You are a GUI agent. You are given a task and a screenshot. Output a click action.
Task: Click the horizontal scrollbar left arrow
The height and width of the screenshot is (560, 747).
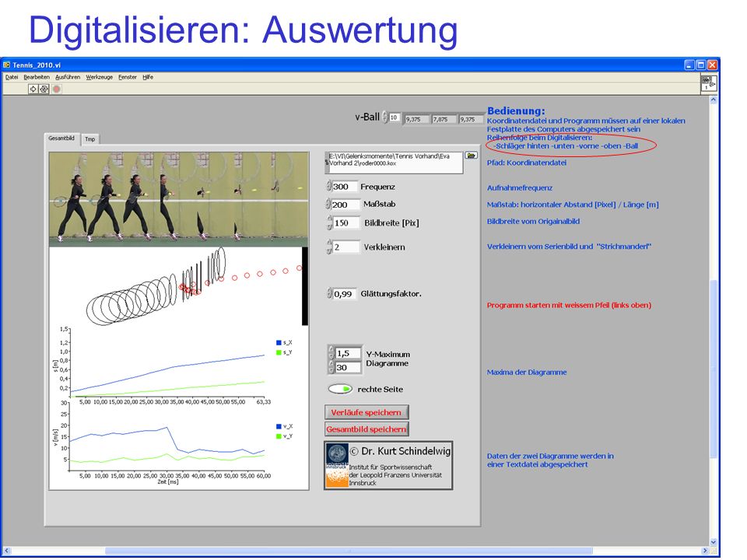6,551
